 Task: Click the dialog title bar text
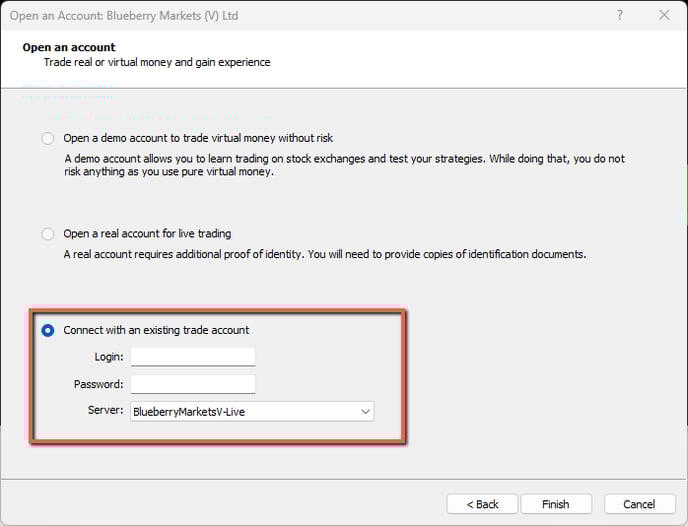click(124, 16)
